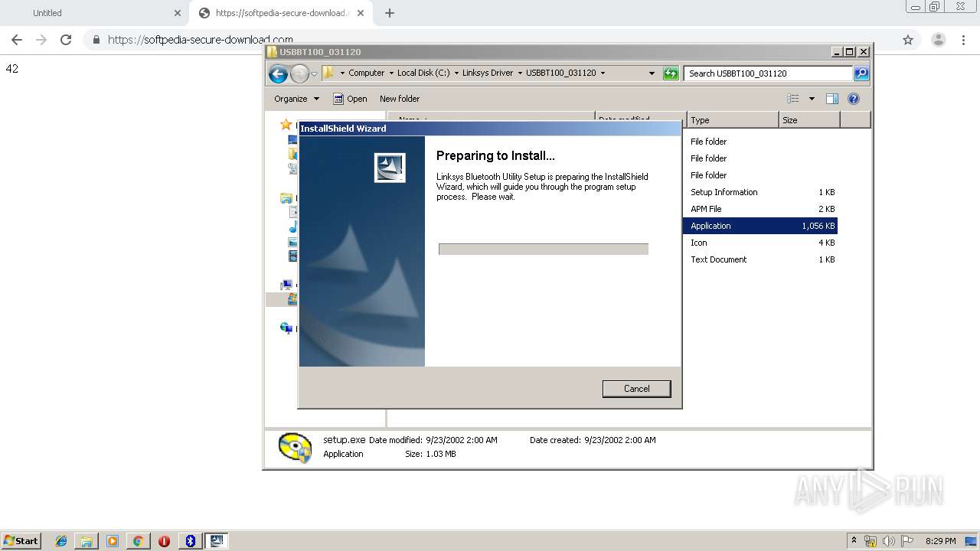
Task: Click the folder icon in the address bar
Action: (x=328, y=73)
